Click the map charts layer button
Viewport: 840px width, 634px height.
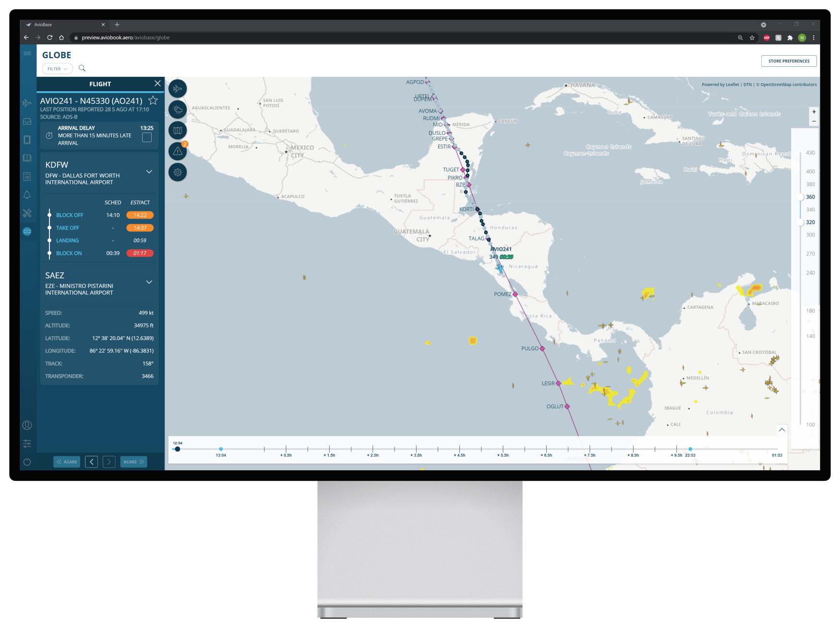[178, 131]
